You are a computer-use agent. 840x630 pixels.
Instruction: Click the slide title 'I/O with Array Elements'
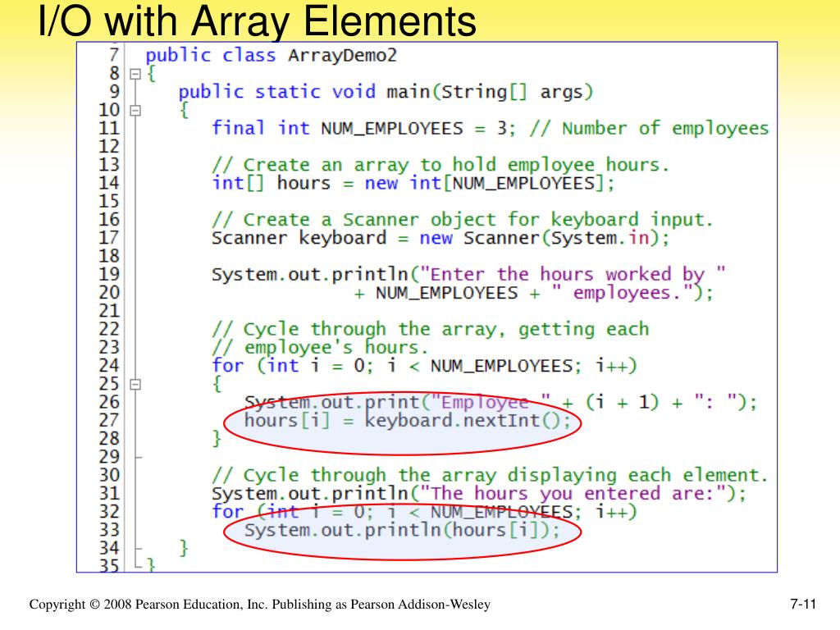(257, 21)
